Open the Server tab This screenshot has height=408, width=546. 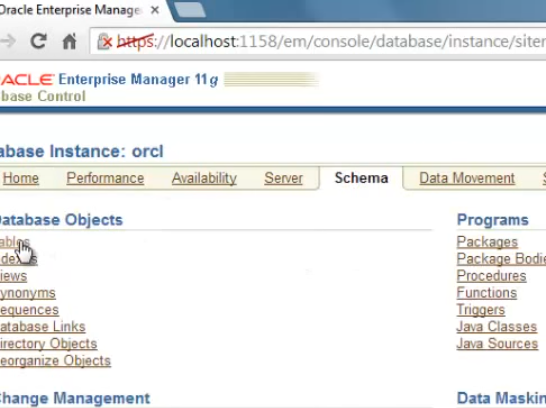click(283, 178)
